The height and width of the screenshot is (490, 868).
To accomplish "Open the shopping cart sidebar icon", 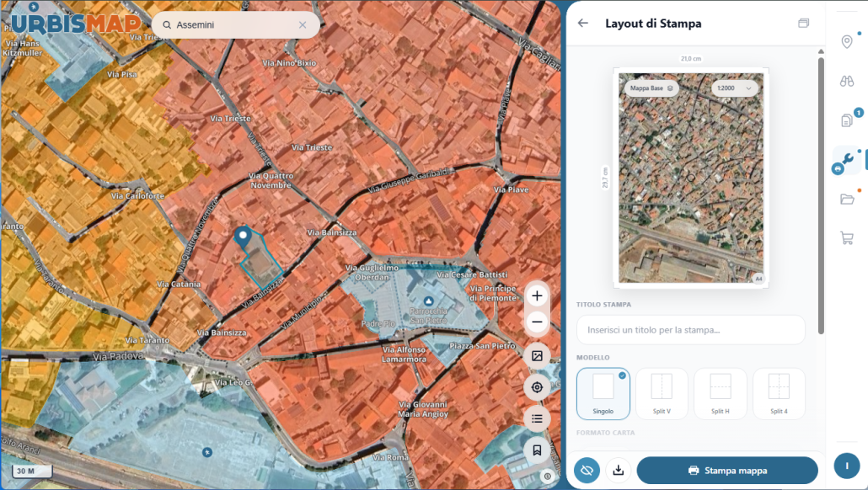I will point(846,238).
